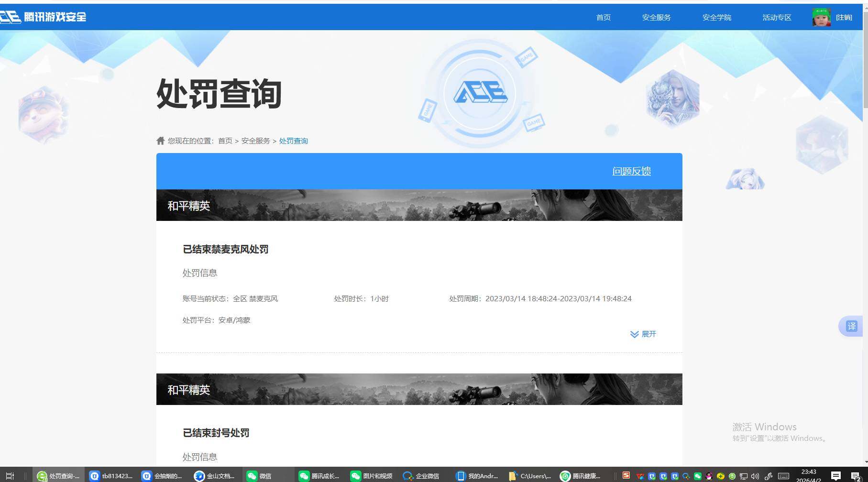Open the user avatar in the top navigation bar
The image size is (868, 482).
[x=821, y=17]
